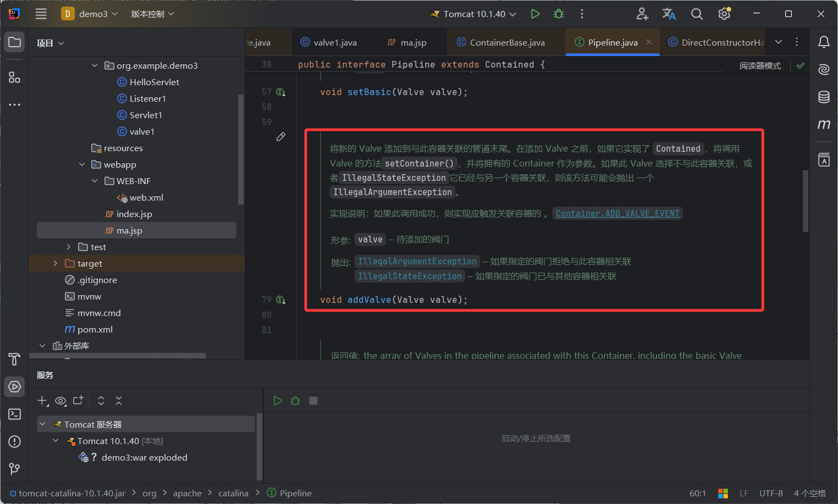Click the UTF-8 encoding status widget

[770, 494]
